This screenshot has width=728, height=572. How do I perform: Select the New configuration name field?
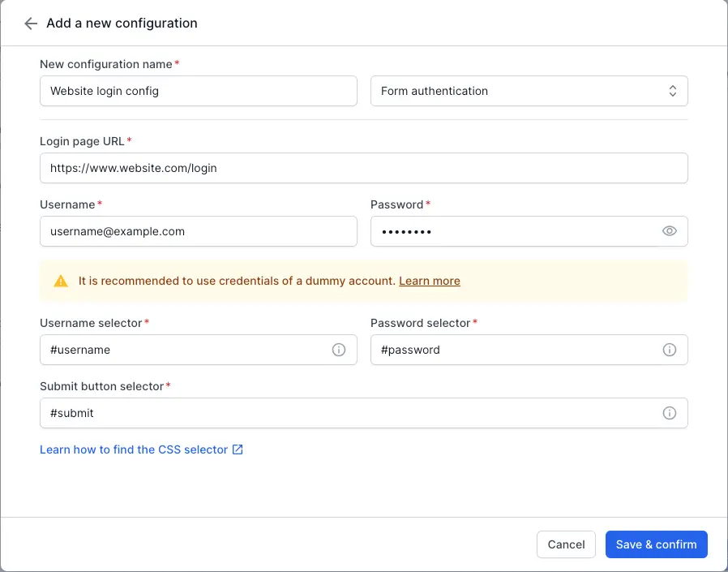tap(198, 91)
